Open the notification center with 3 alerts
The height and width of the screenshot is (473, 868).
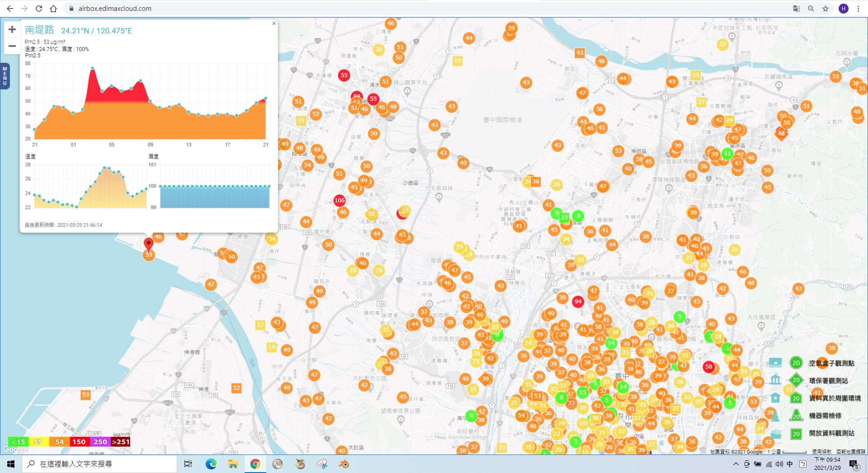pos(854,464)
